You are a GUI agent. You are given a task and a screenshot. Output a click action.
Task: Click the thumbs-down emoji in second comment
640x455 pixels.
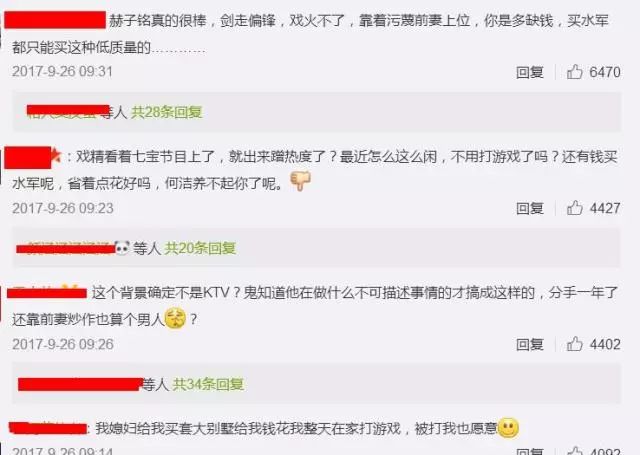(x=300, y=181)
